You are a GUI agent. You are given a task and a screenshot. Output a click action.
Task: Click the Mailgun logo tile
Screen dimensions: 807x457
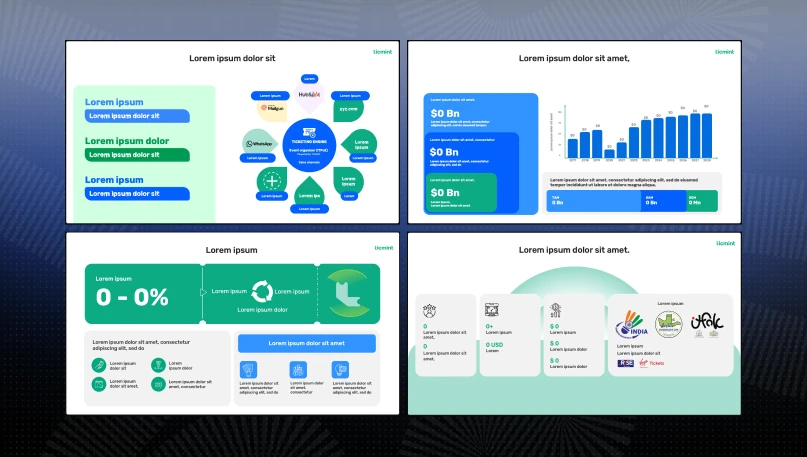click(x=272, y=109)
